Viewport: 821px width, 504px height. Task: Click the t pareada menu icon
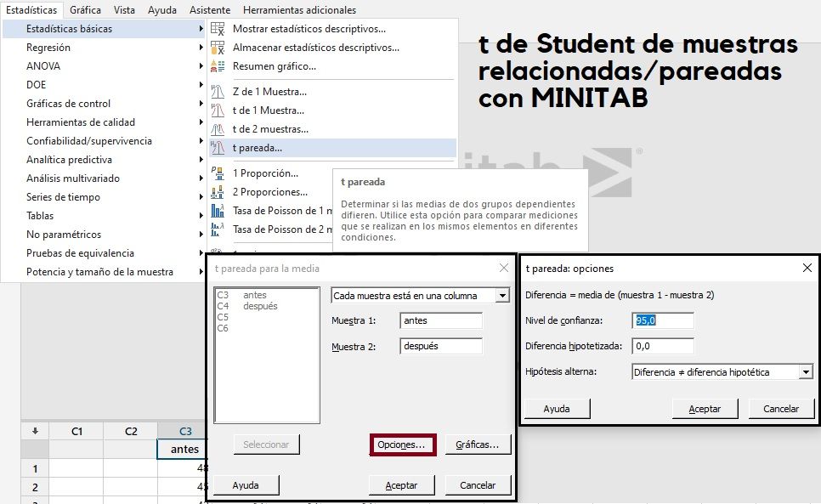[x=218, y=148]
